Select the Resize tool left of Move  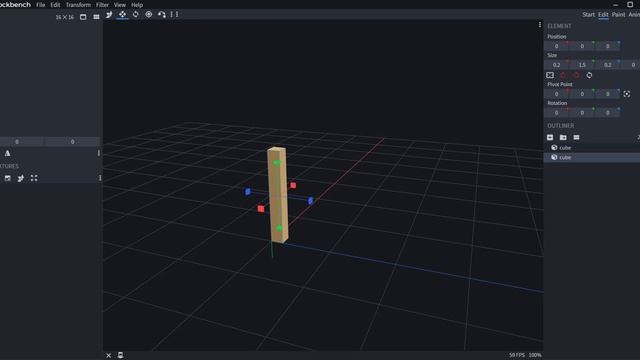[x=109, y=15]
